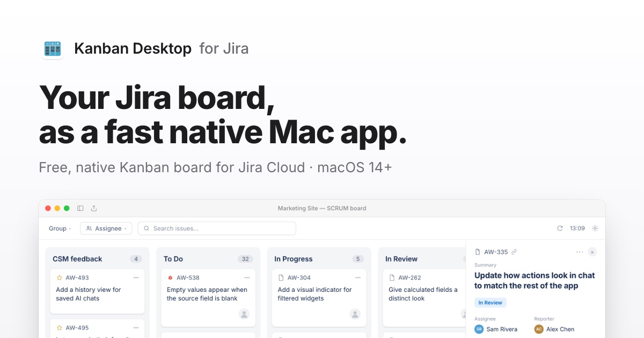Click Sam Rivera's SR avatar
Viewport: 644px width, 338px height.
(479, 329)
